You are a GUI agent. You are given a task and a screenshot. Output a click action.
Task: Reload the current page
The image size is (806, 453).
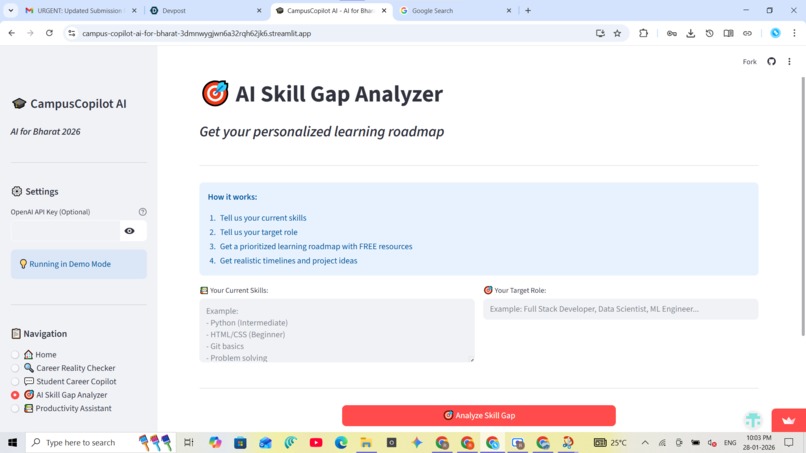click(x=49, y=33)
